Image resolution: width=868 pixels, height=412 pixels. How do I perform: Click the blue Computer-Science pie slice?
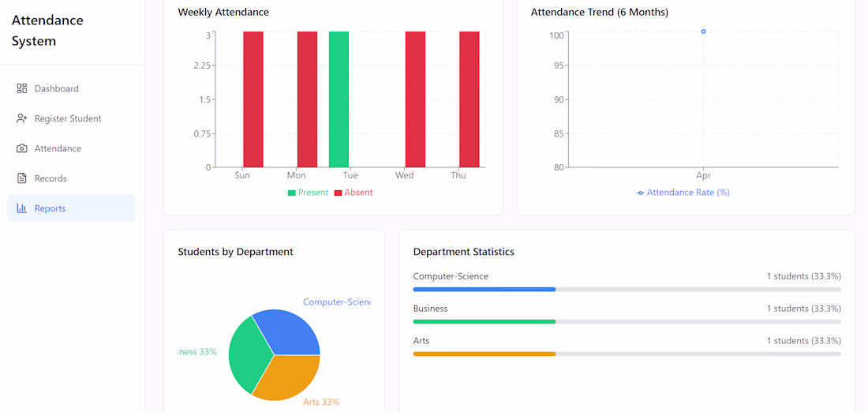click(x=290, y=332)
